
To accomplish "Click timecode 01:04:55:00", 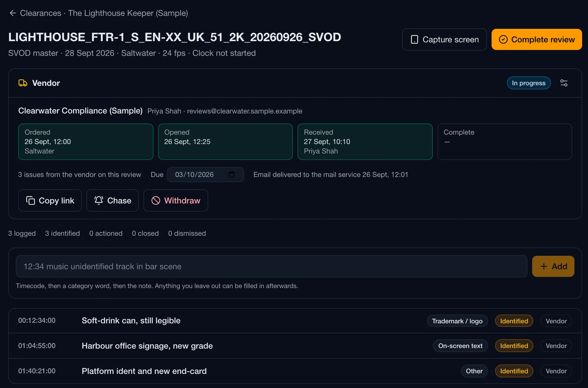I will [37, 346].
